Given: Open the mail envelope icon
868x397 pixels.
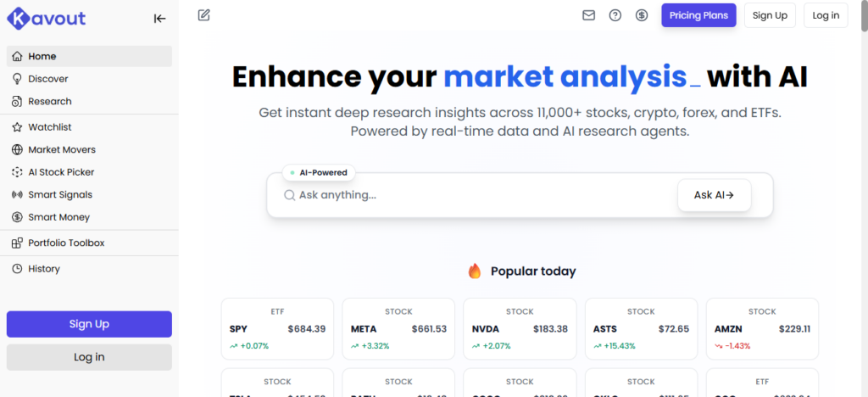Looking at the screenshot, I should pyautogui.click(x=589, y=15).
